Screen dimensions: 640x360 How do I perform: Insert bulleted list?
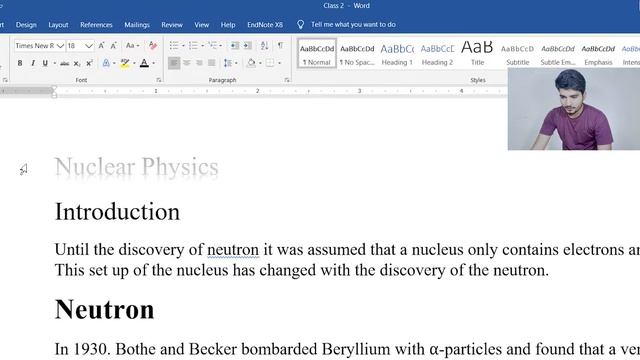[174, 45]
